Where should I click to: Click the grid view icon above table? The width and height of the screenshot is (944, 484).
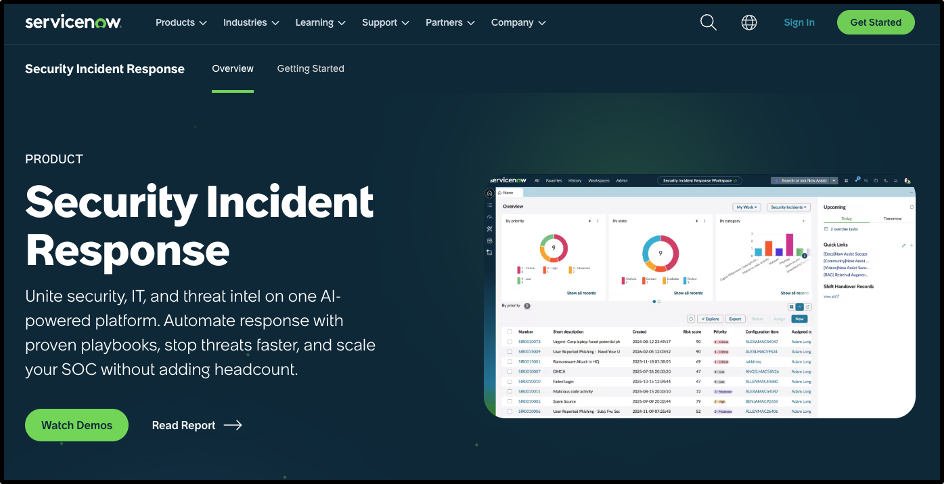792,307
